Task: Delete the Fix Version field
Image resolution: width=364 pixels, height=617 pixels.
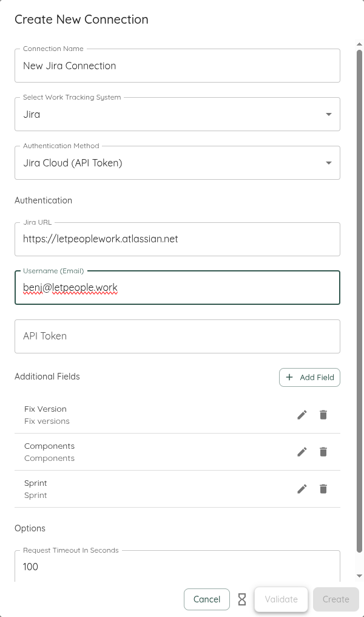Action: pyautogui.click(x=323, y=415)
